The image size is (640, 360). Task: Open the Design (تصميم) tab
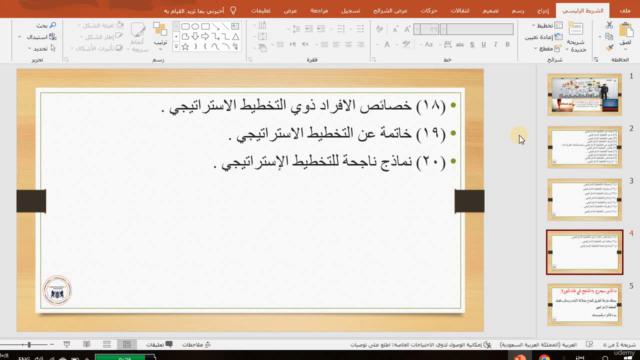pyautogui.click(x=490, y=11)
